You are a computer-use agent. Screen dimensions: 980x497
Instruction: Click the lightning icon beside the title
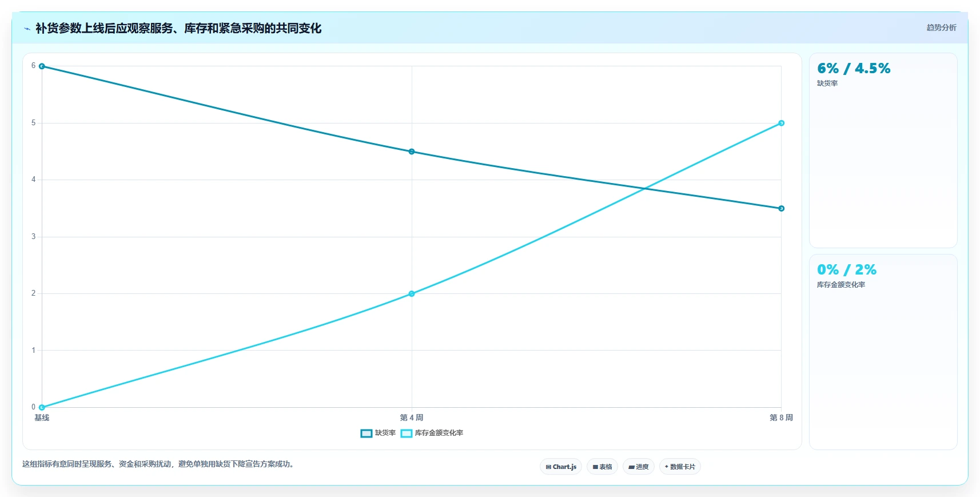[27, 29]
